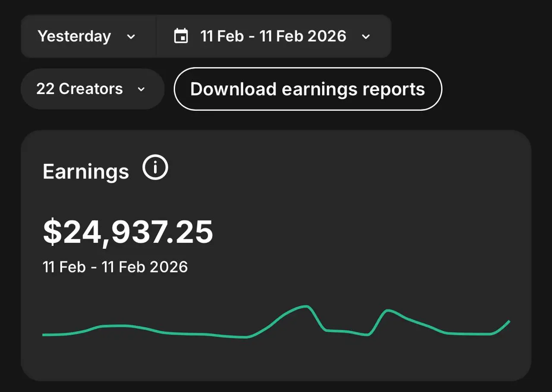Select the Earnings card heading

(x=86, y=172)
